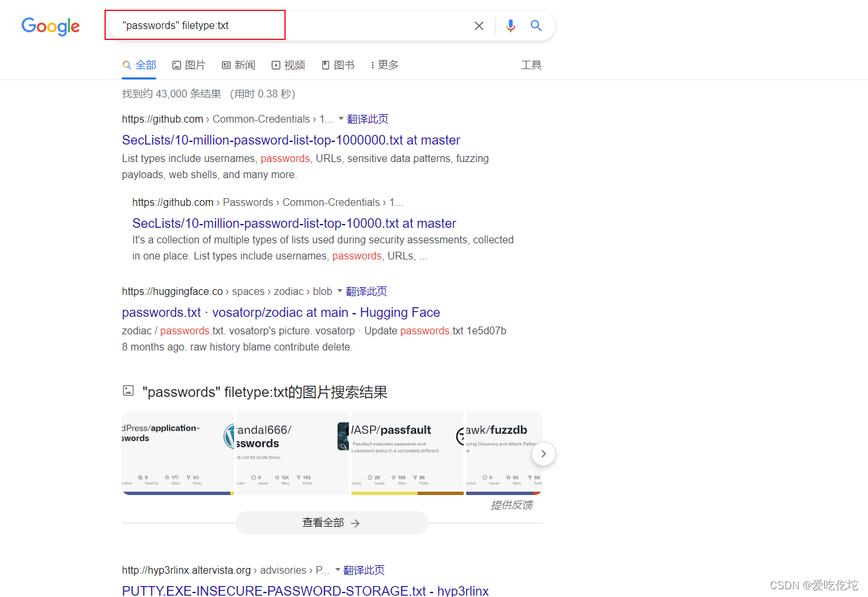This screenshot has width=868, height=597.
Task: Switch to the 视频 videos tab
Action: coord(288,65)
